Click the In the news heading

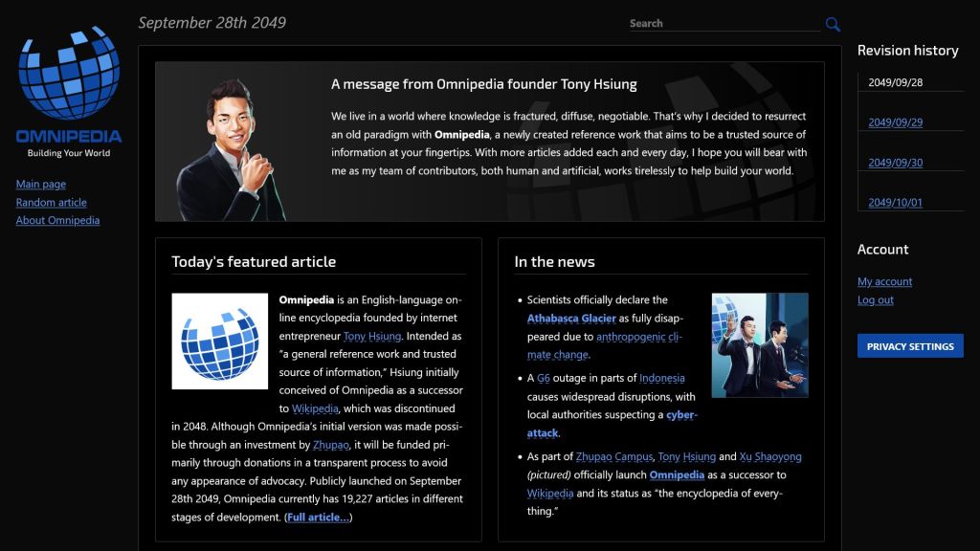[x=554, y=262]
